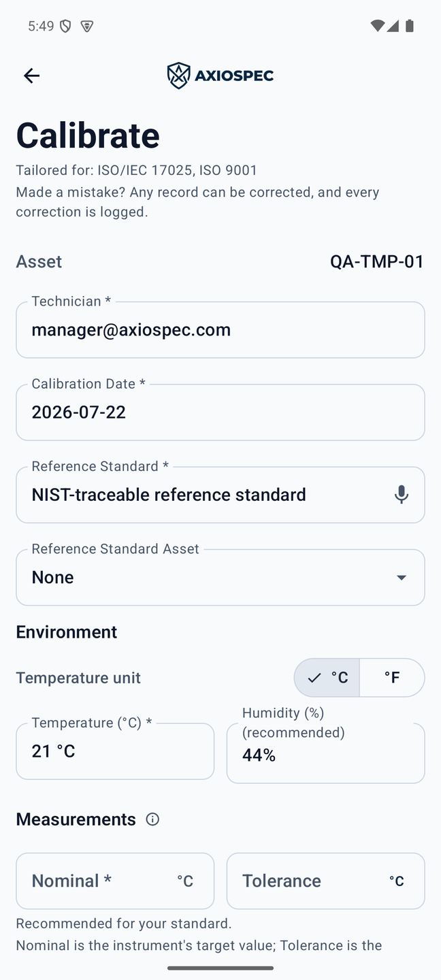Image resolution: width=441 pixels, height=980 pixels.
Task: Tap the Brave lion icon in status bar
Action: [x=86, y=26]
